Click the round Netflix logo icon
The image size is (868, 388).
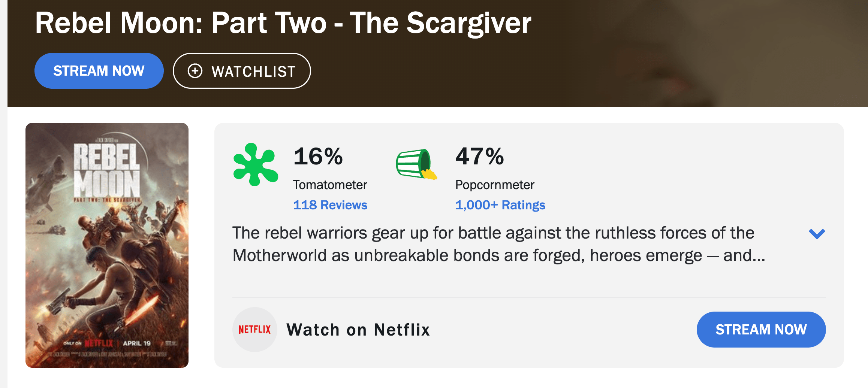[x=255, y=330]
